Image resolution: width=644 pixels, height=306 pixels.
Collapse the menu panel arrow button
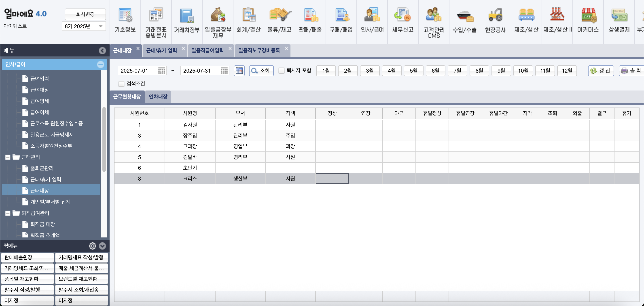point(102,51)
